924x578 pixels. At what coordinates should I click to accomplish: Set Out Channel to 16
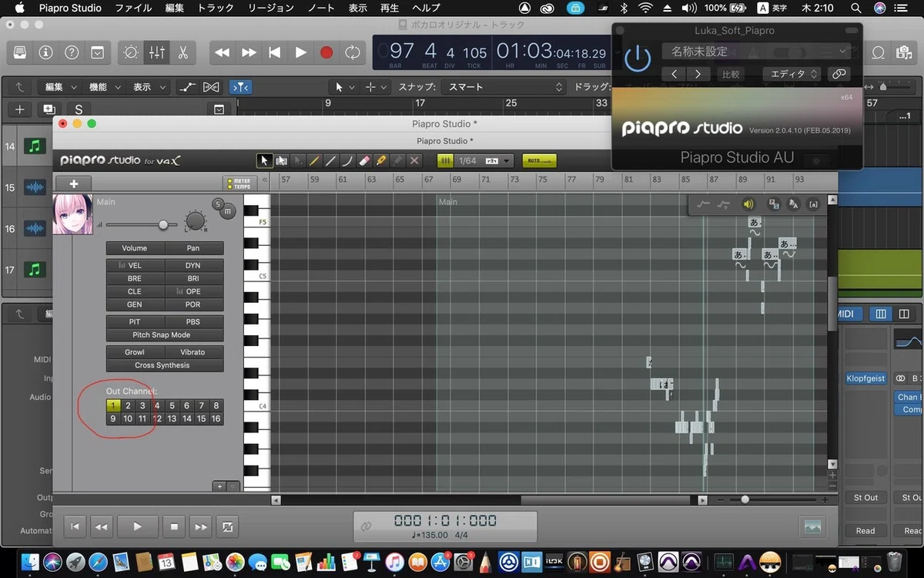click(x=216, y=418)
